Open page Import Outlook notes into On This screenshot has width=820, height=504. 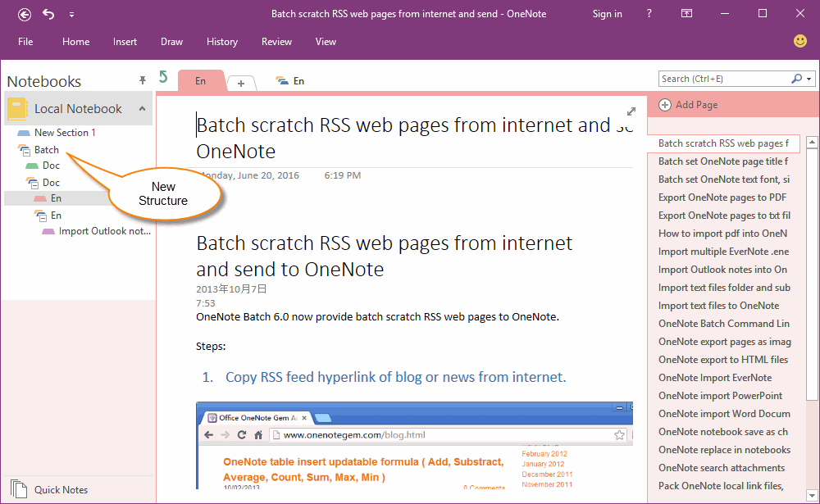pos(723,270)
